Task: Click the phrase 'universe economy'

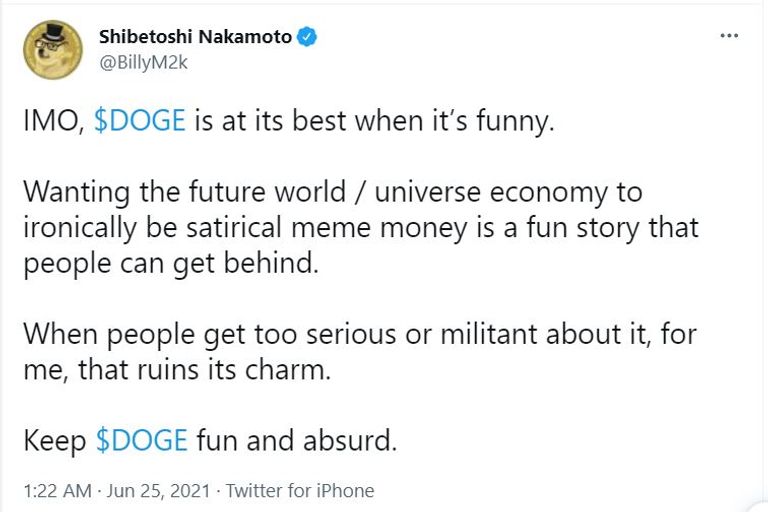Action: tap(528, 193)
